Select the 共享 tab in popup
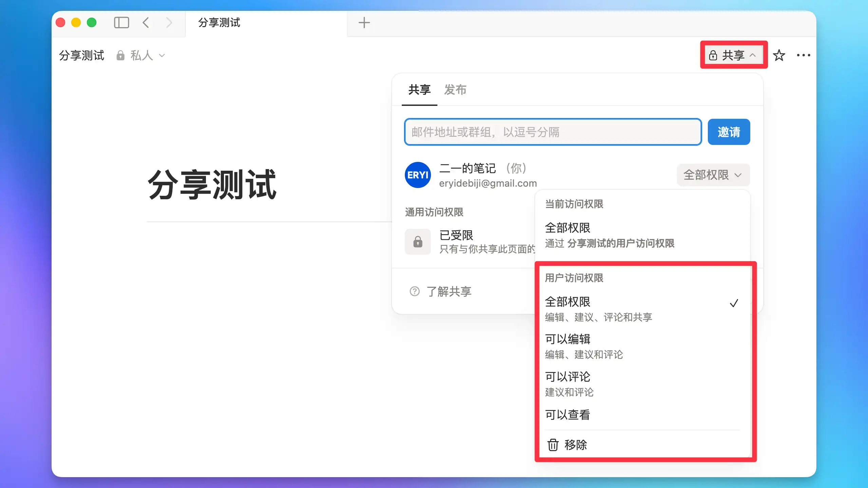Image resolution: width=868 pixels, height=488 pixels. click(419, 90)
